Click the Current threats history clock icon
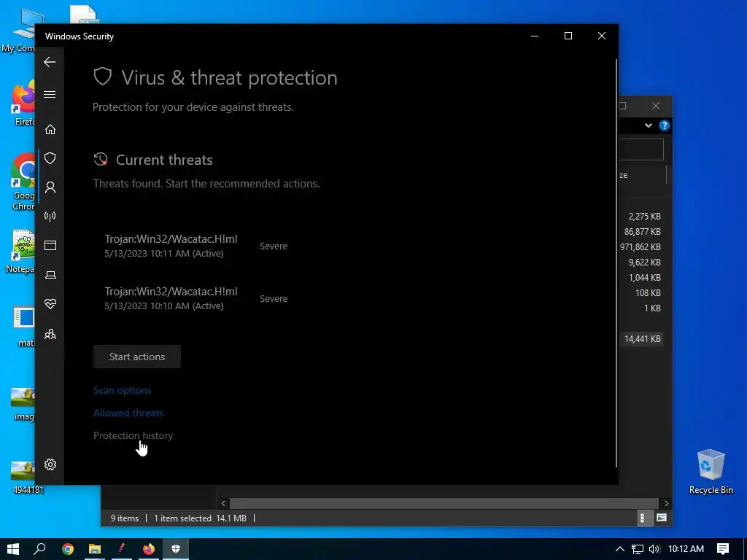Screen dimensions: 747x560 tap(101, 159)
